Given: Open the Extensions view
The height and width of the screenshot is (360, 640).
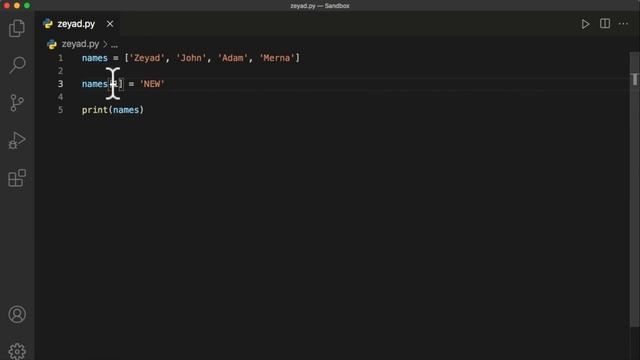Looking at the screenshot, I should [x=17, y=178].
